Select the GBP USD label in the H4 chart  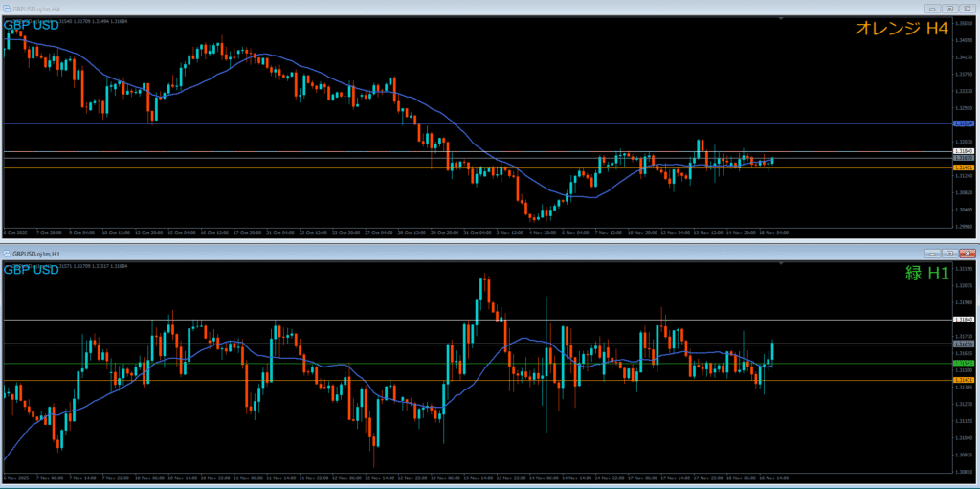[32, 26]
